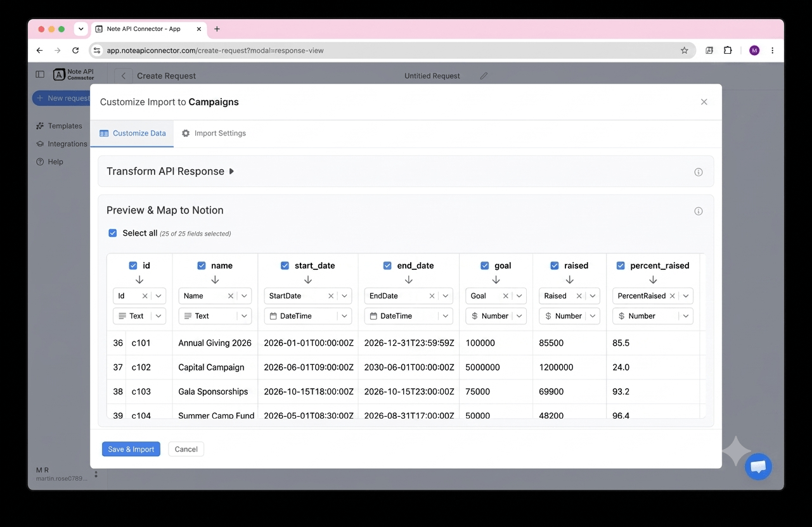Close the Customize Import dialog
This screenshot has height=527, width=812.
coord(704,102)
